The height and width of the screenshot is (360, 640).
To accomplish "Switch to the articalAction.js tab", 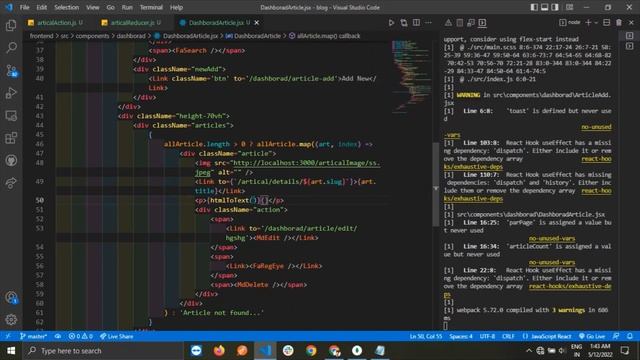I will pos(56,23).
